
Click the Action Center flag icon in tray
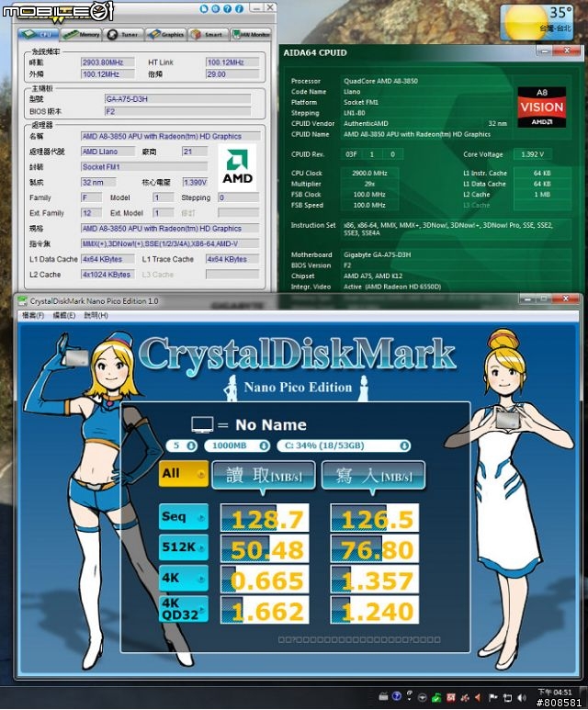[x=492, y=698]
